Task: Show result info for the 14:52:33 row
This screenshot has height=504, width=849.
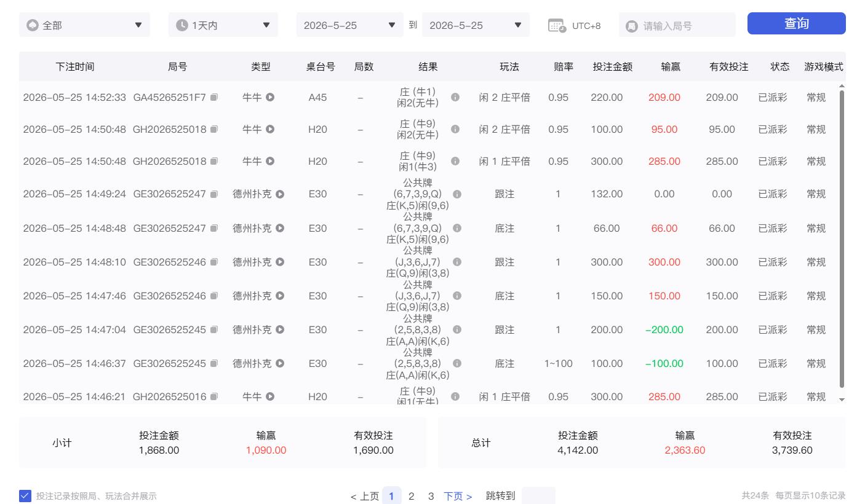Action: click(x=455, y=97)
